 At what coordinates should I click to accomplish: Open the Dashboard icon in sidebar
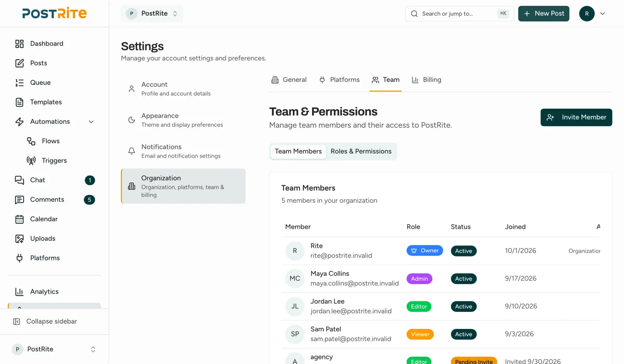[x=19, y=44]
